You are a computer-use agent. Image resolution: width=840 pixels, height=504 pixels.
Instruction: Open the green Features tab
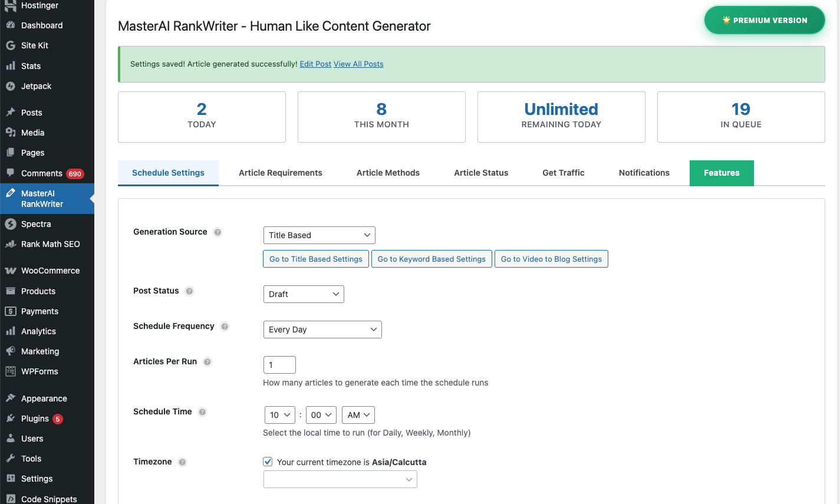click(x=722, y=173)
